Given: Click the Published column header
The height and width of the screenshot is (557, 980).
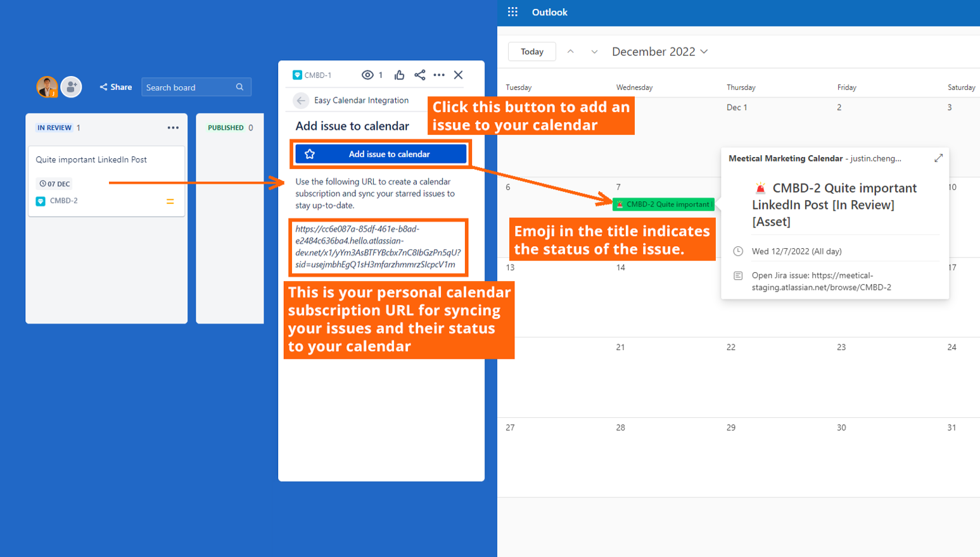Looking at the screenshot, I should (226, 127).
